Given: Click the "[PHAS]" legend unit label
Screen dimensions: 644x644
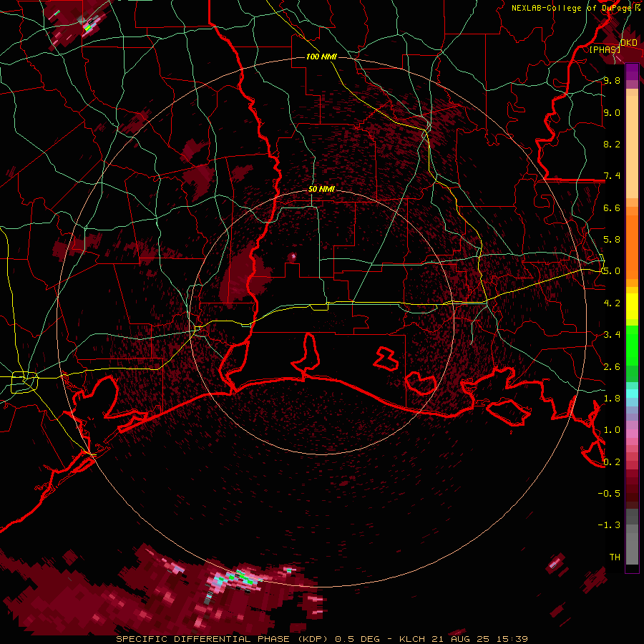Looking at the screenshot, I should [605, 49].
